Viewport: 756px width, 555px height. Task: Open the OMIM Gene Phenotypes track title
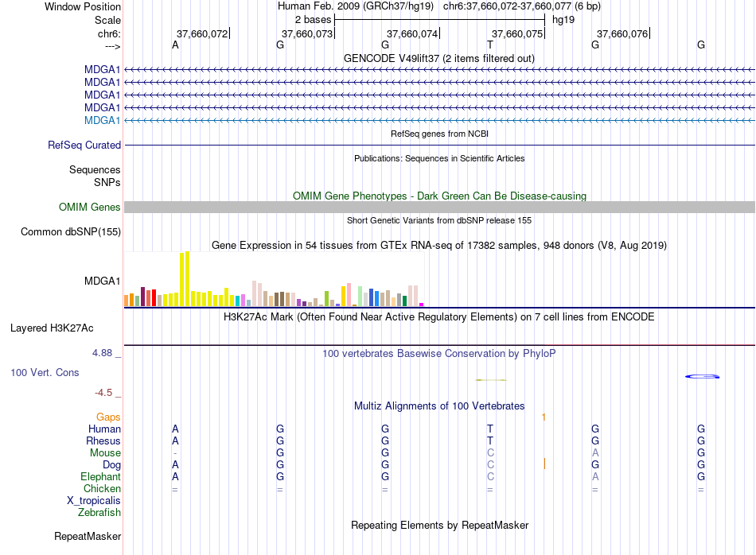point(439,196)
